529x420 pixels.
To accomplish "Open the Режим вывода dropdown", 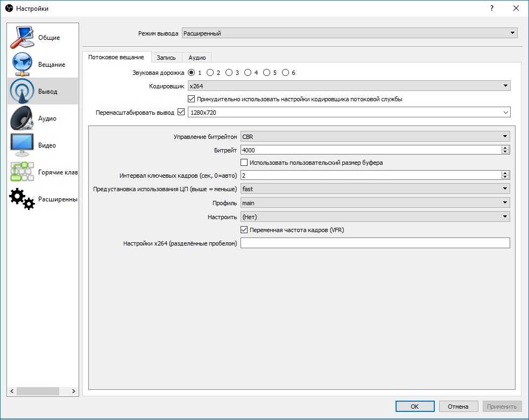I will [x=349, y=33].
